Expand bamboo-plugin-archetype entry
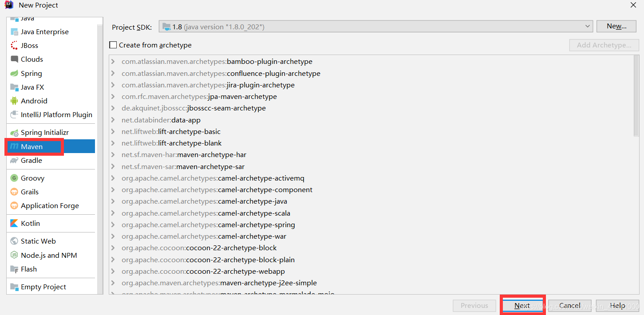Image resolution: width=644 pixels, height=315 pixels. [x=113, y=62]
